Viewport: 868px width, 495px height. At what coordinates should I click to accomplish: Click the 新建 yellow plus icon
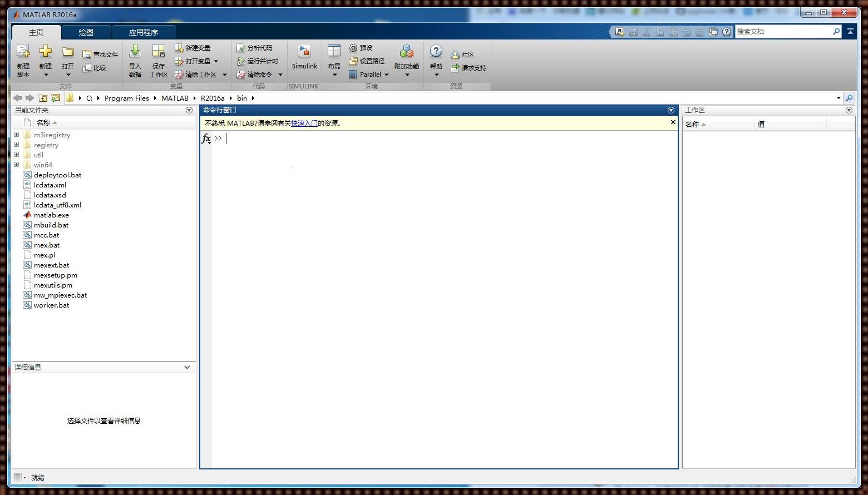pyautogui.click(x=46, y=52)
